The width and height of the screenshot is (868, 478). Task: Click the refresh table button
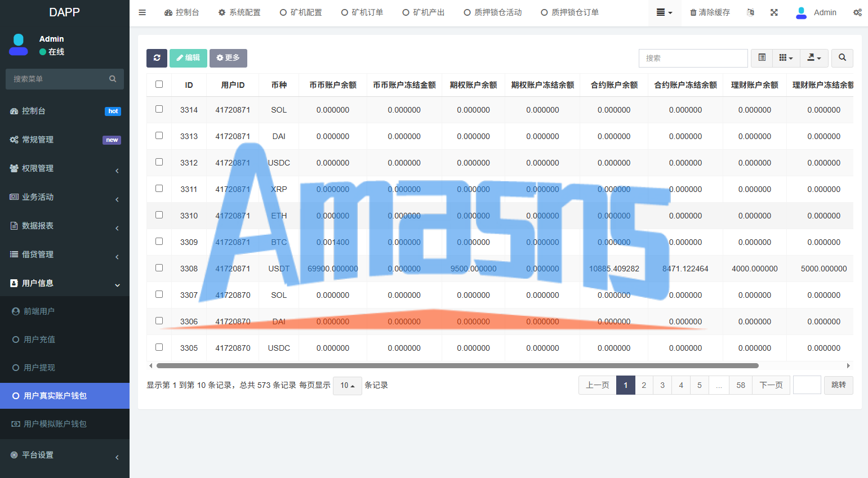coord(157,58)
